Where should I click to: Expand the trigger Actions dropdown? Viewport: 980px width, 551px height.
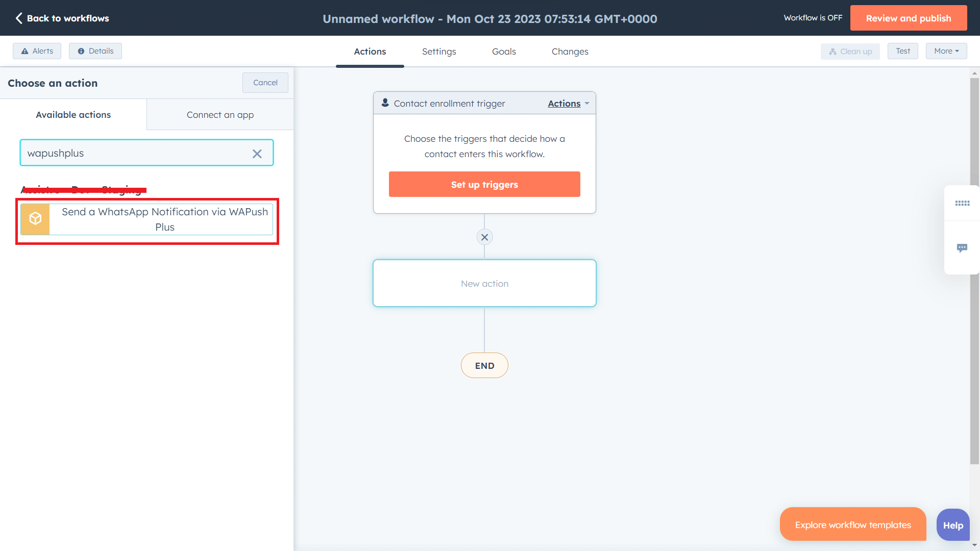click(x=568, y=104)
